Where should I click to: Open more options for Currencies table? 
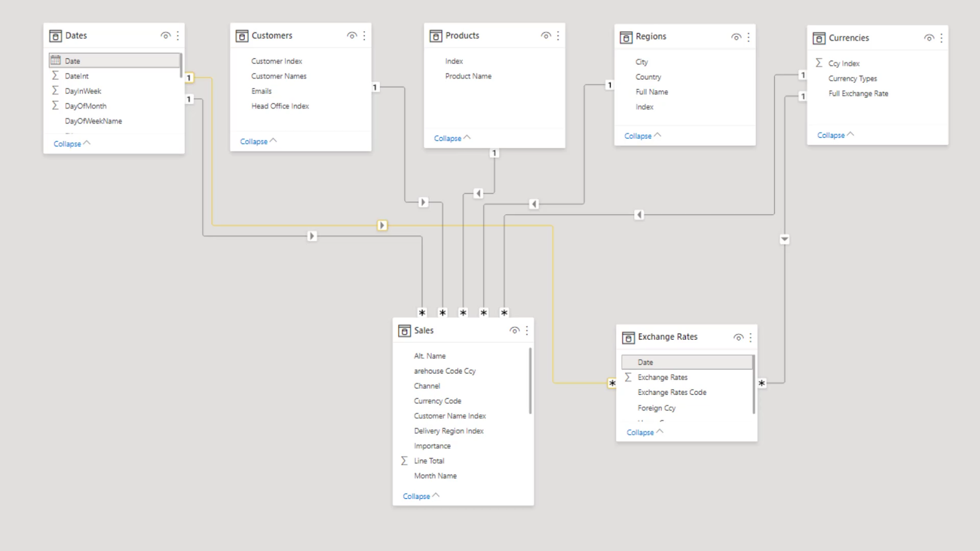coord(941,38)
